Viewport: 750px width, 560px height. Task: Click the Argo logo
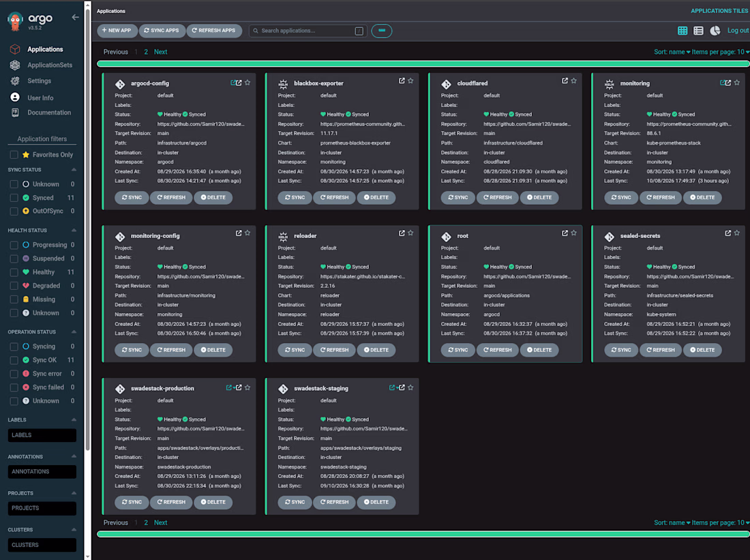click(15, 21)
